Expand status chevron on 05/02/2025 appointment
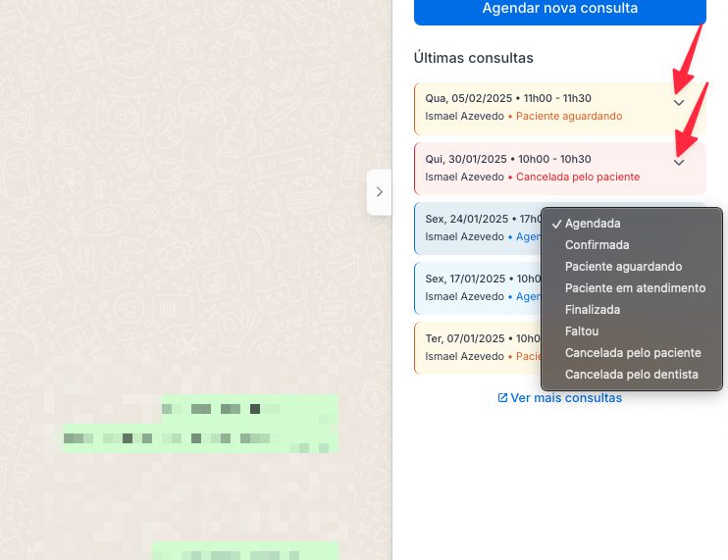Viewport: 728px width, 560px height. [x=679, y=103]
